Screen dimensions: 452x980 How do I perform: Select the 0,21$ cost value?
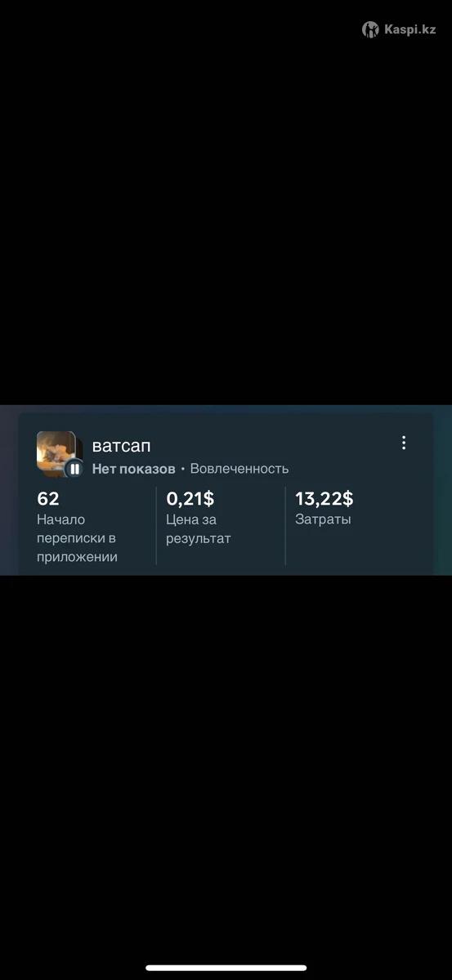pos(190,499)
